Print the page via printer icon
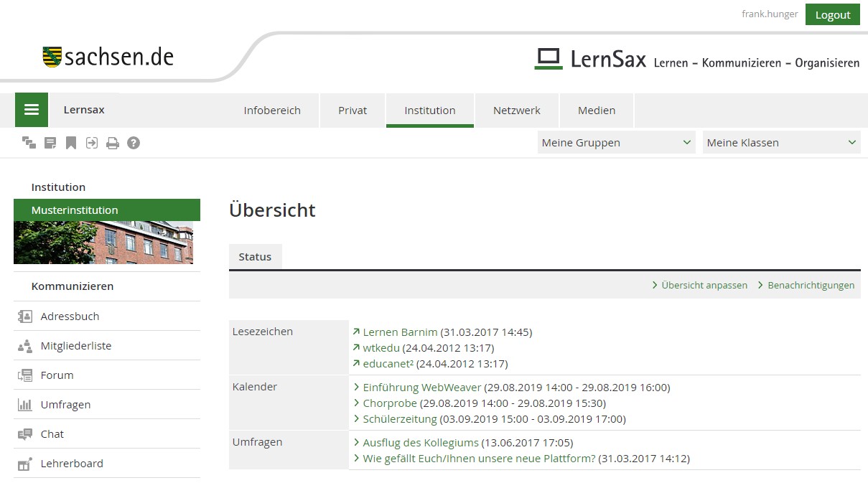This screenshot has height=483, width=868. (113, 143)
